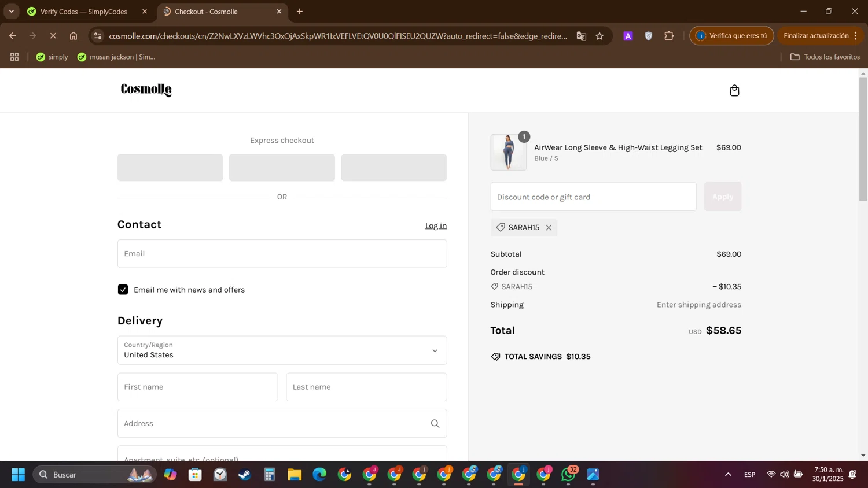Image resolution: width=868 pixels, height=488 pixels.
Task: Bookmark this page with the star
Action: coord(599,36)
